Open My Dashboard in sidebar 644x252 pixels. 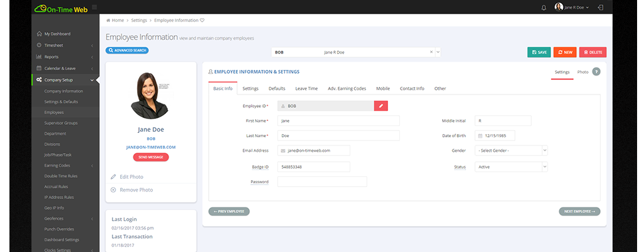pos(57,34)
